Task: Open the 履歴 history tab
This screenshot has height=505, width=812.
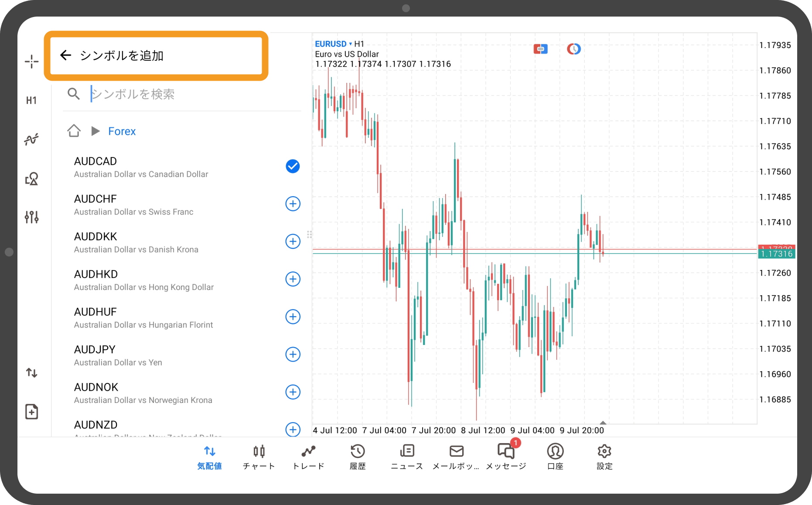Action: pyautogui.click(x=358, y=457)
